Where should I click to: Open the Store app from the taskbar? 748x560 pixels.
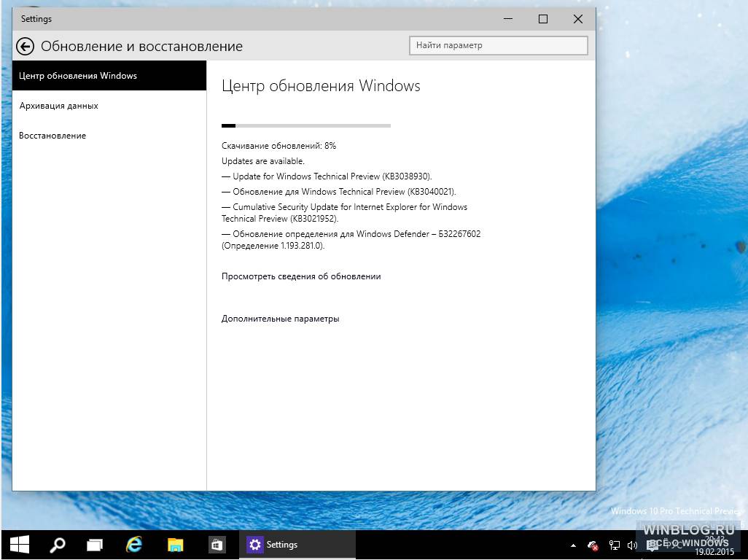pos(217,544)
